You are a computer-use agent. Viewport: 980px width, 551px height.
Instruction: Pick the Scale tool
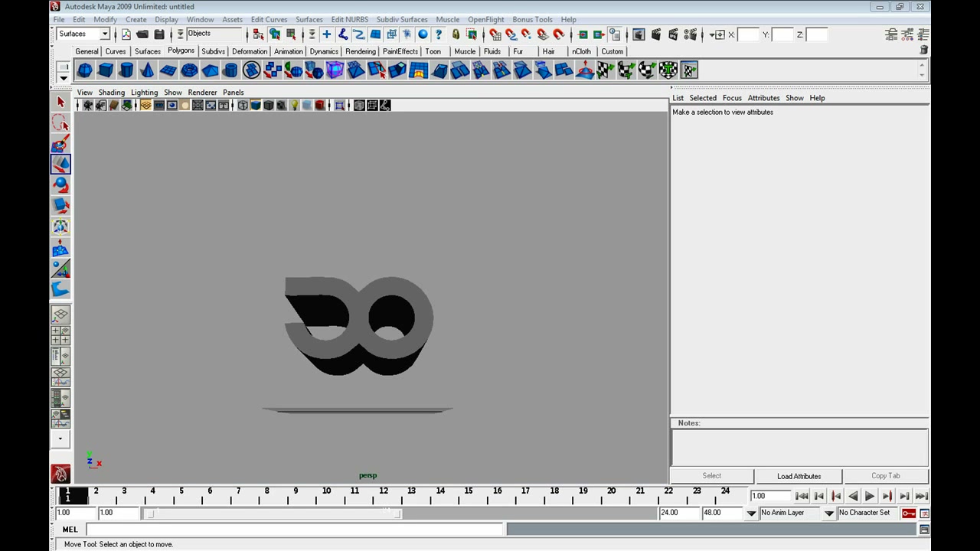point(60,205)
